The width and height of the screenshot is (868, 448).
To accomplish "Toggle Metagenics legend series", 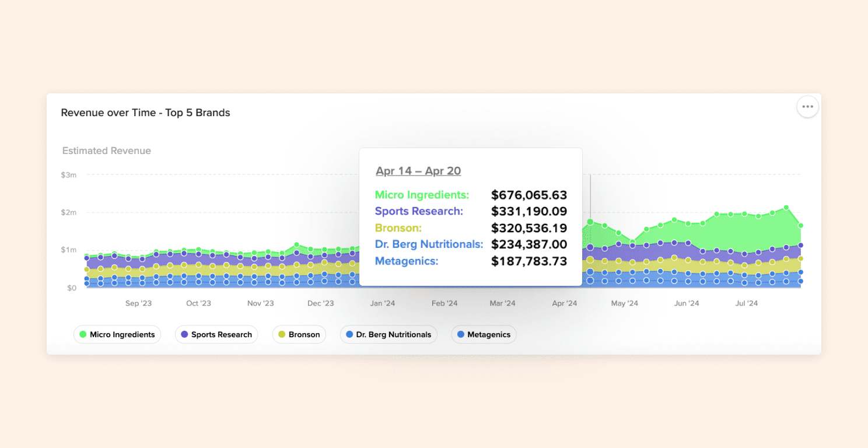I will pyautogui.click(x=484, y=334).
